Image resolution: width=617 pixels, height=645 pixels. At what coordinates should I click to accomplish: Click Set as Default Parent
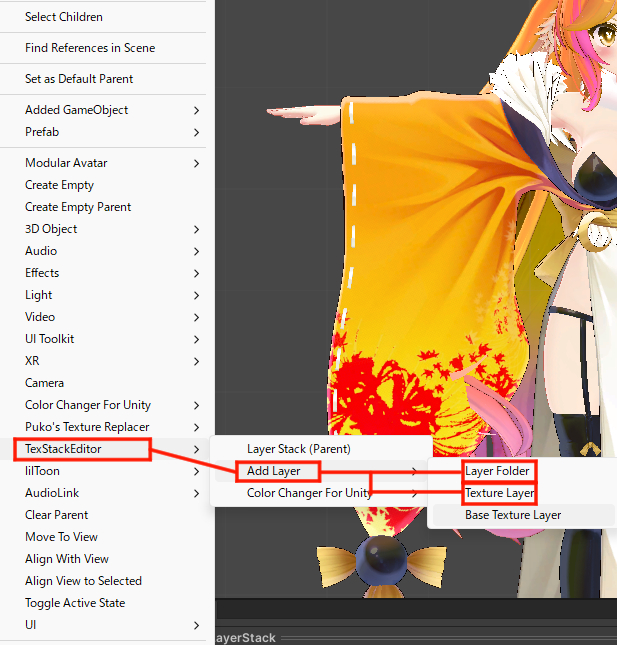tap(79, 79)
